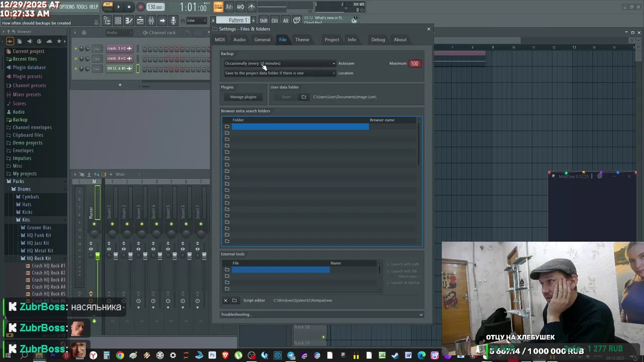Expand the Troubleshooting section

click(x=322, y=315)
